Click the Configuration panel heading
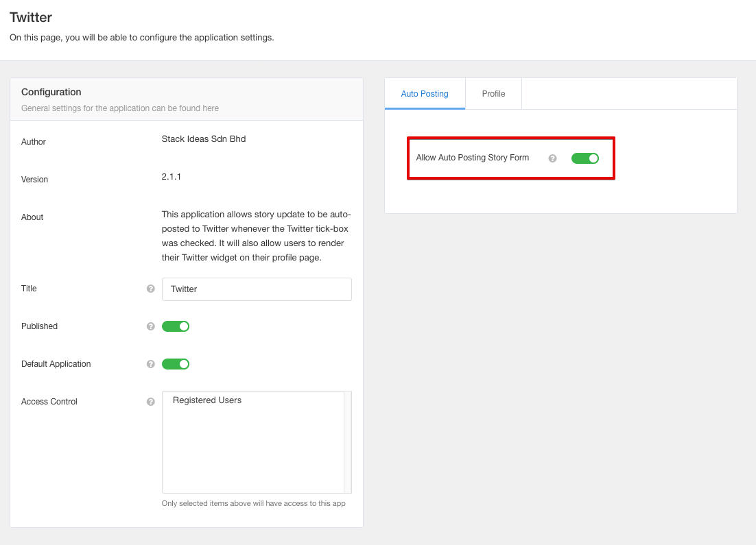 [51, 92]
